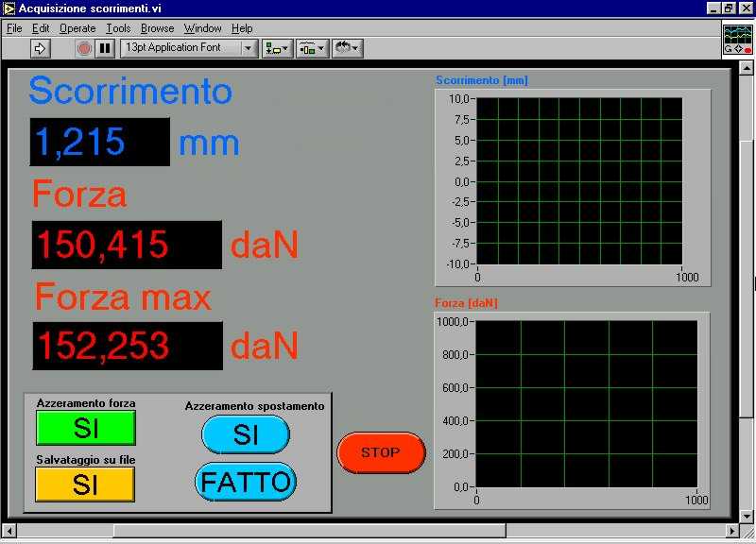The image size is (756, 544).
Task: Click the -10,0 bottom value on Scorrimento axis
Action: tap(457, 264)
